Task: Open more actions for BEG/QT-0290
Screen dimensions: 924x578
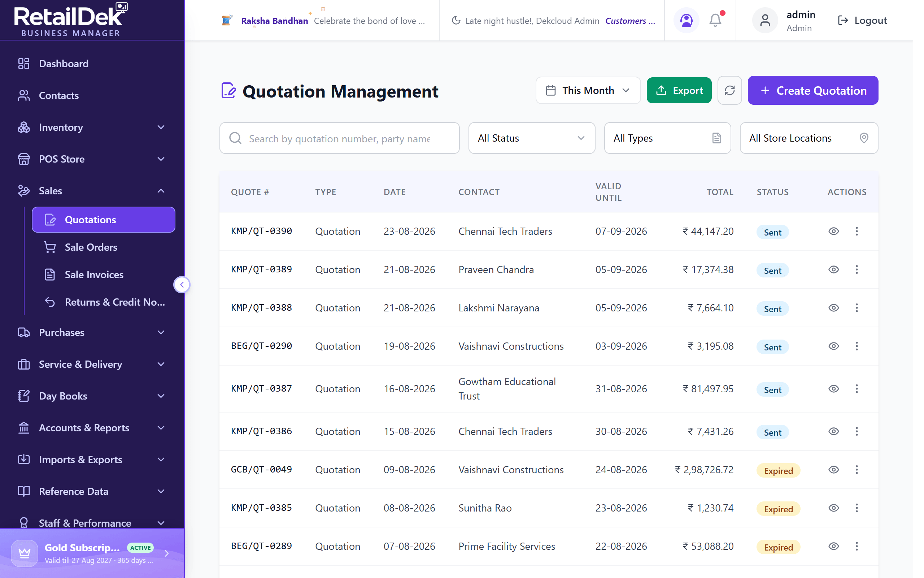Action: coord(857,346)
